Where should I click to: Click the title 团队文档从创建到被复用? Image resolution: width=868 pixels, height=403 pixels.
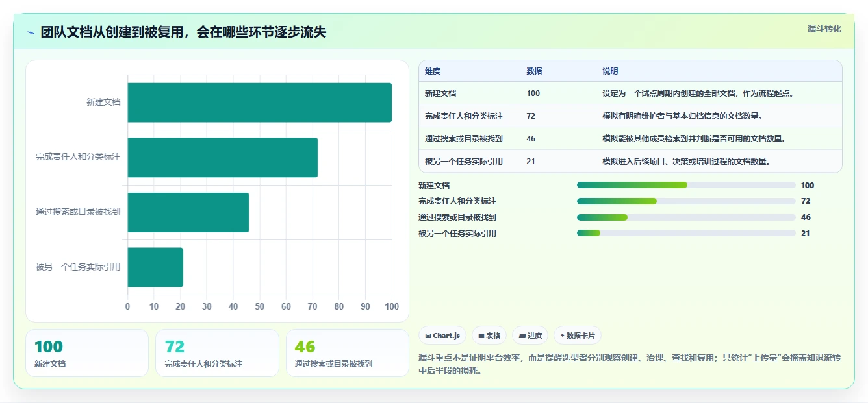tap(183, 32)
